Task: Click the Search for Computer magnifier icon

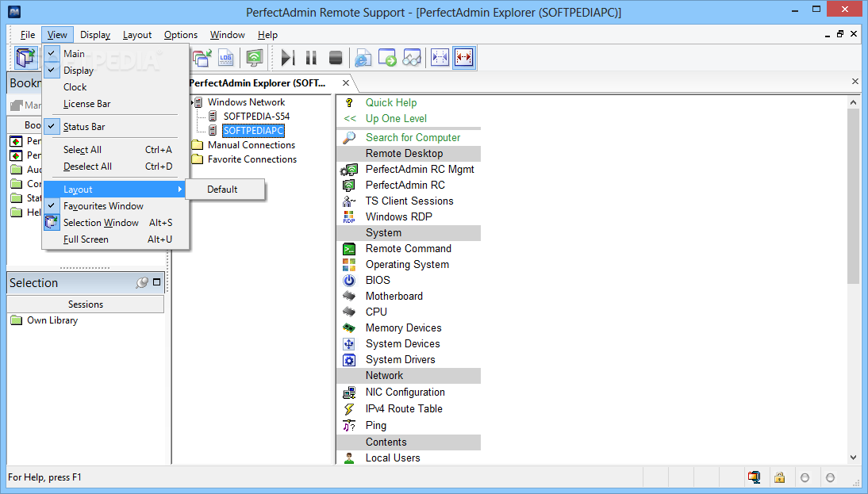Action: 349,137
